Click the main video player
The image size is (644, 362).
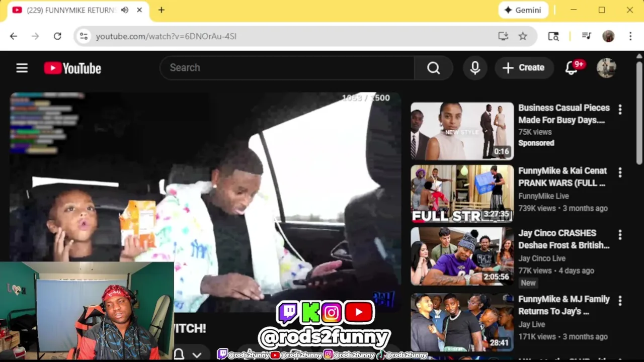point(205,201)
